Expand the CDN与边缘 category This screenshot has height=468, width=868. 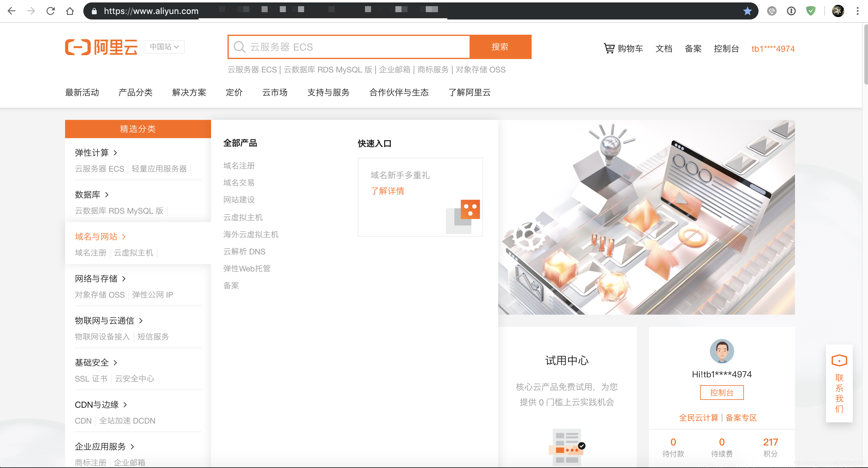click(x=101, y=405)
